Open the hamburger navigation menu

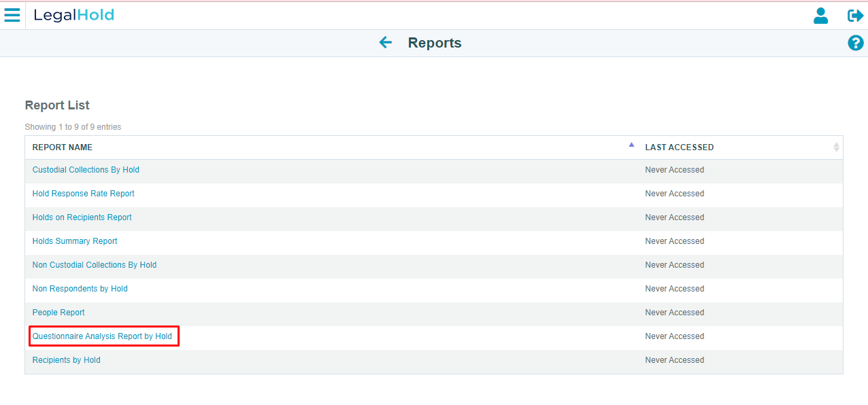pos(12,15)
